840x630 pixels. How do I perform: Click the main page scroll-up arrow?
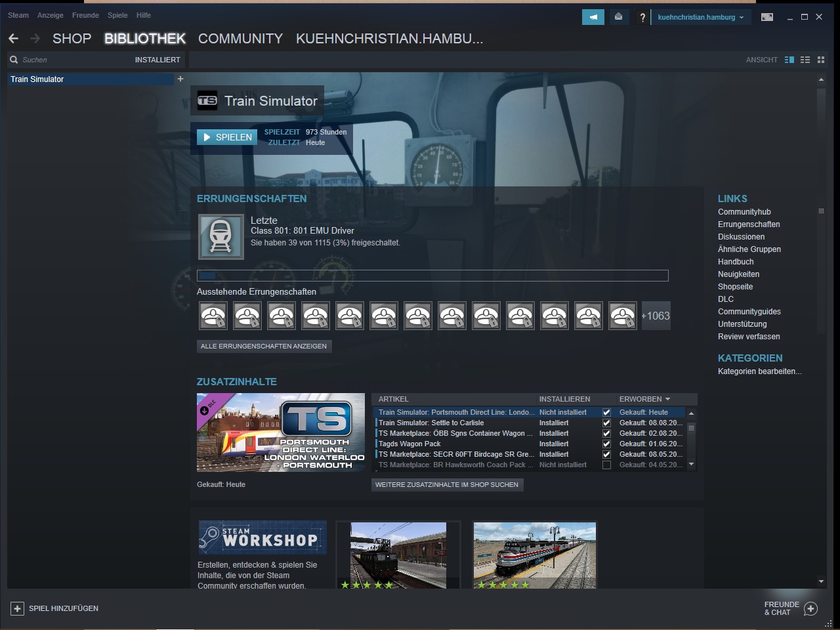tap(821, 79)
